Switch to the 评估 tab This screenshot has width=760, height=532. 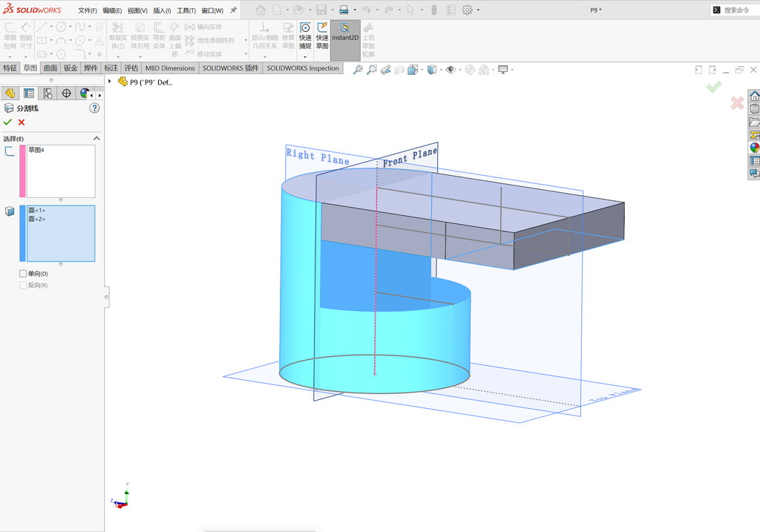coord(131,68)
